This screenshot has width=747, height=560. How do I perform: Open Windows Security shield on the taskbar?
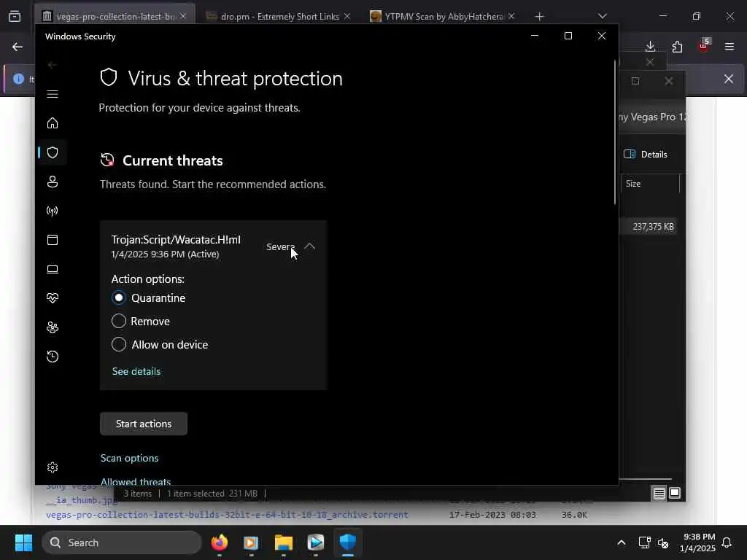pyautogui.click(x=348, y=542)
